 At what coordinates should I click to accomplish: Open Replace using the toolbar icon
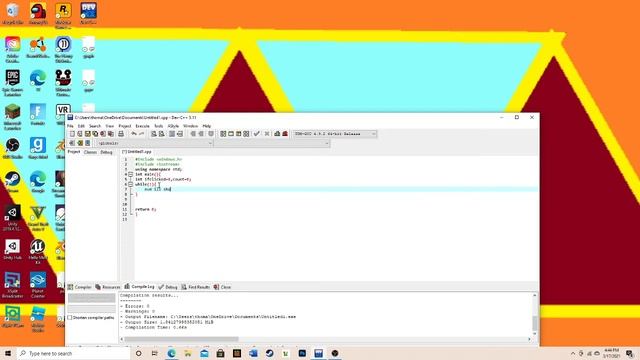[x=162, y=134]
